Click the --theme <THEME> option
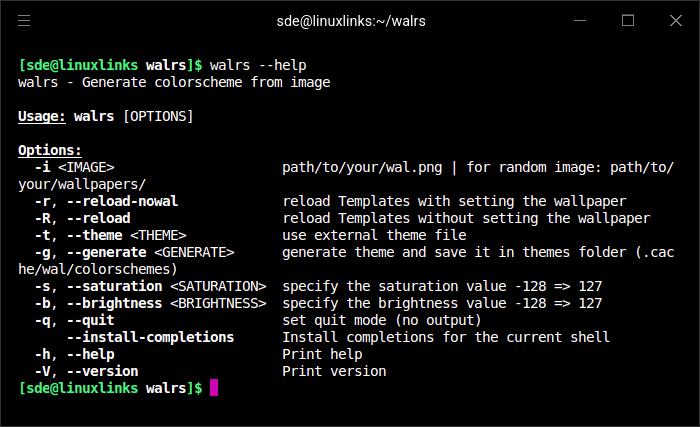The height and width of the screenshot is (427, 700). 126,235
